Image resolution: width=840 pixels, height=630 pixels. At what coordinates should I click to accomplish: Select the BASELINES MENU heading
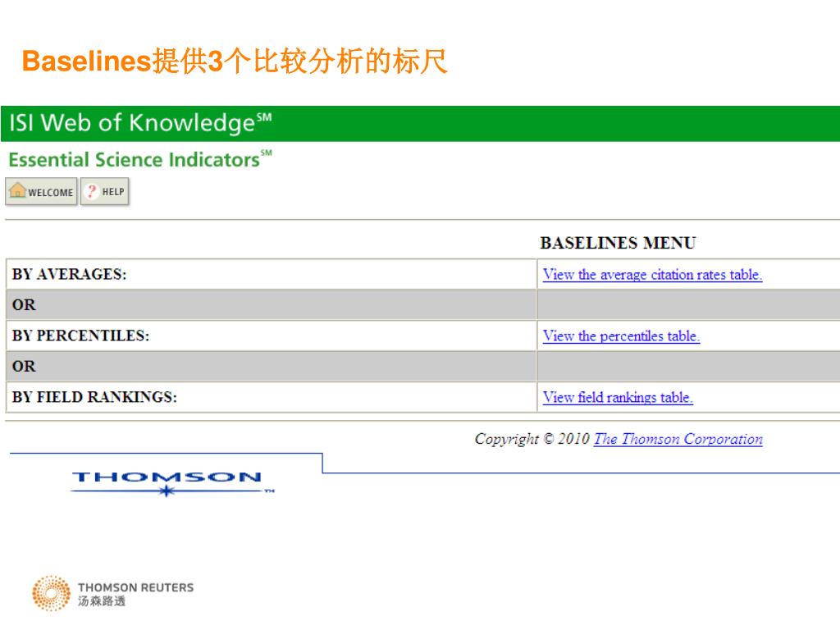[x=617, y=244]
